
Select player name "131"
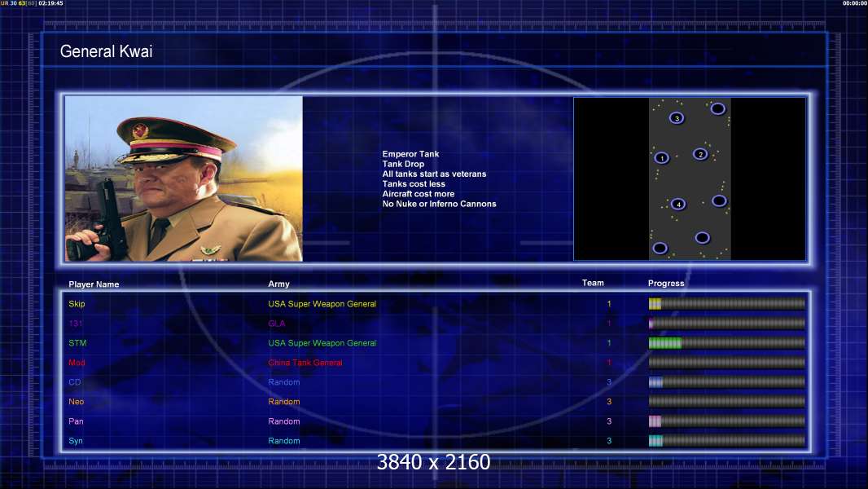coord(75,324)
